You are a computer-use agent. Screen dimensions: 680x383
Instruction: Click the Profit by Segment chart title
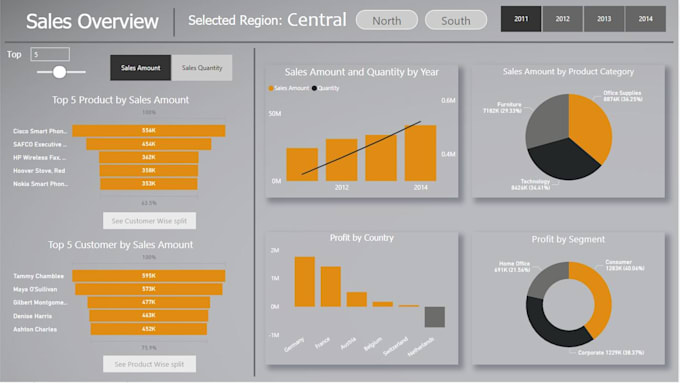click(568, 239)
